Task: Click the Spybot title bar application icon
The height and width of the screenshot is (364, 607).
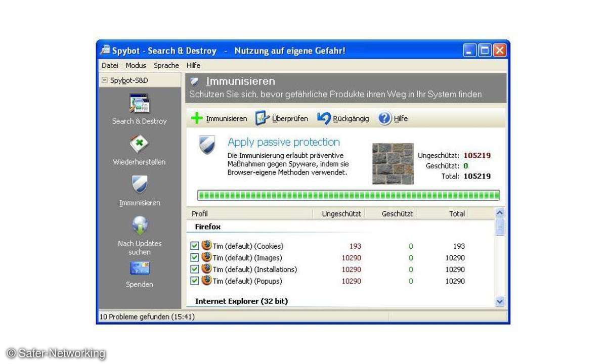Action: click(105, 50)
